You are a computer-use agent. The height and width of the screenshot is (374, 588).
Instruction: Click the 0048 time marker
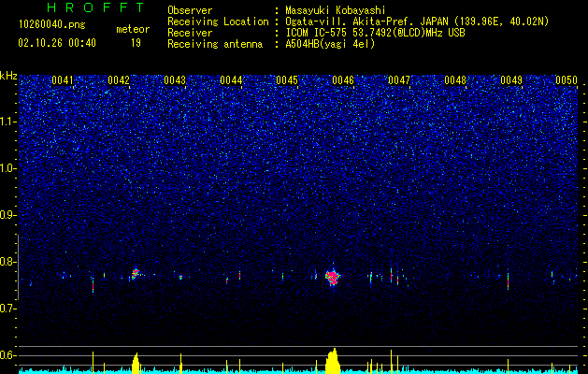point(455,80)
